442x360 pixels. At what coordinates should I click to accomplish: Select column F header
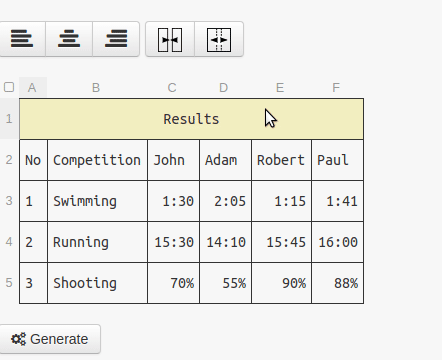click(x=336, y=88)
